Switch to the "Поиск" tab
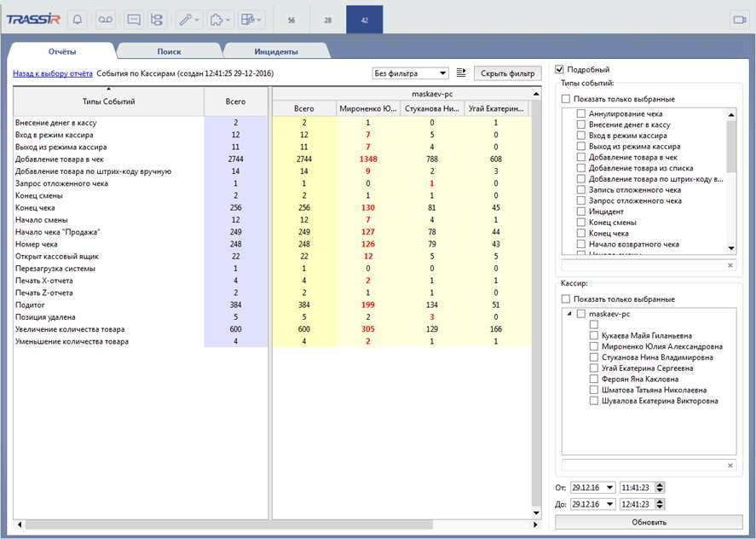The height and width of the screenshot is (539, 756). pyautogui.click(x=169, y=52)
